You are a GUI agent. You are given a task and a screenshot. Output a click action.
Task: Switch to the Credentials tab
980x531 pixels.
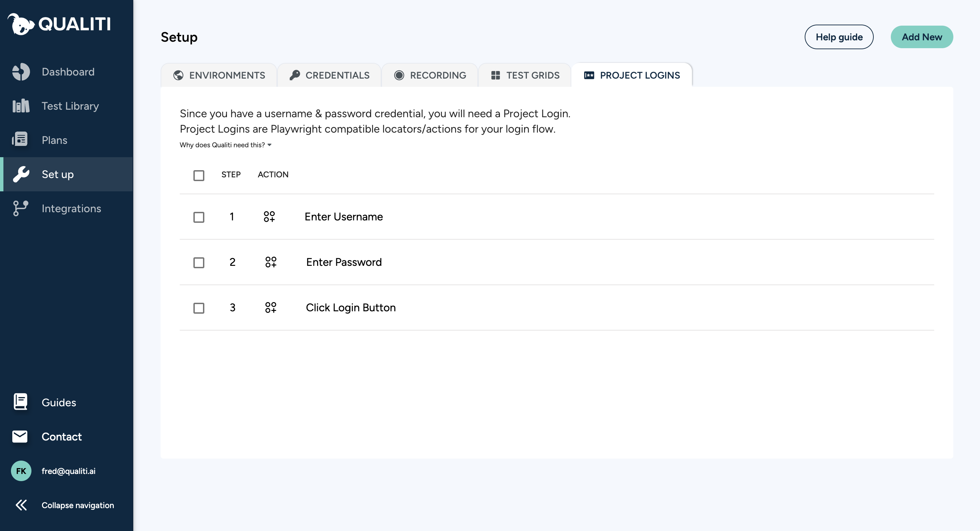coord(329,75)
